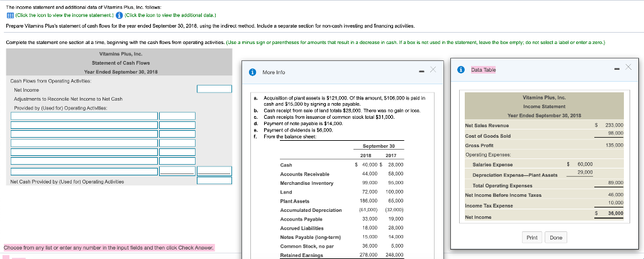
Task: Click the Notes Payable (long-term) row label
Action: click(310, 237)
